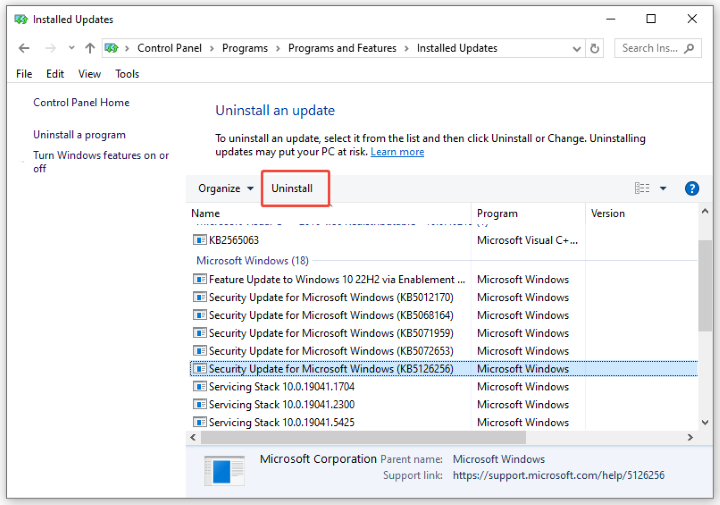The image size is (720, 505).
Task: Open Control Panel Home link
Action: [x=81, y=102]
